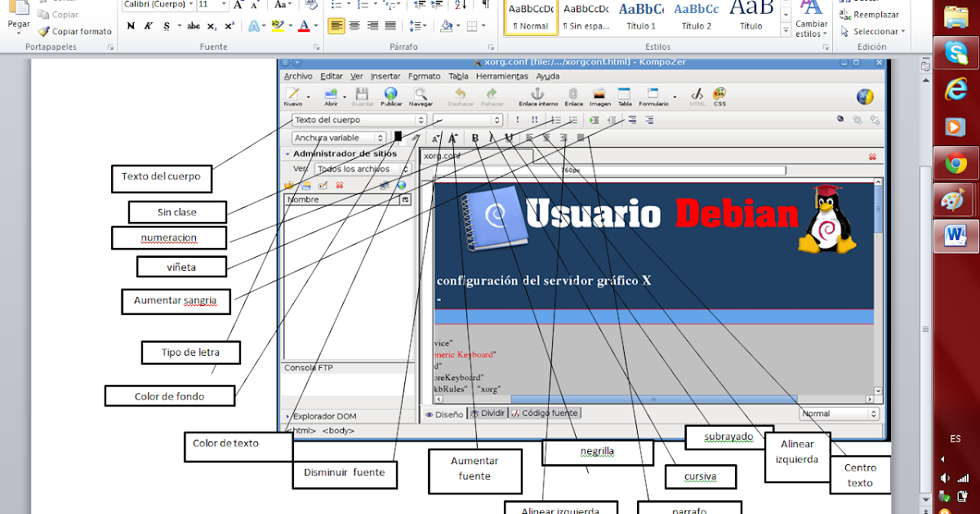Click the Reemplazar command in the Edición group

869,15
